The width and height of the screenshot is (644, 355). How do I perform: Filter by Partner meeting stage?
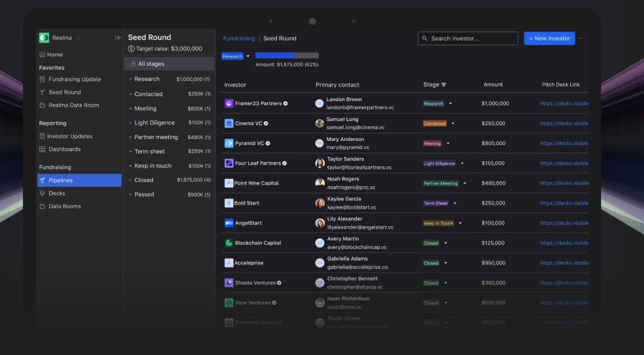[169, 137]
